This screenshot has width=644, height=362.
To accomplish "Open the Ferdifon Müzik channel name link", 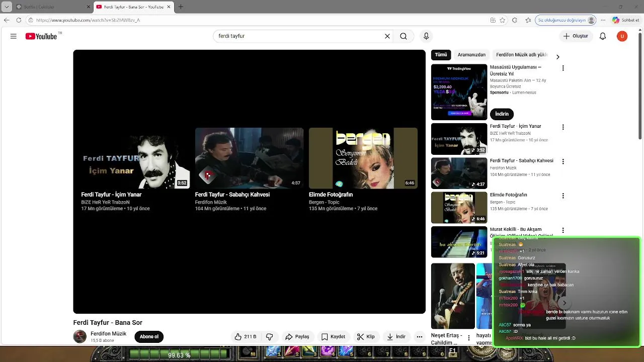I will point(108,334).
